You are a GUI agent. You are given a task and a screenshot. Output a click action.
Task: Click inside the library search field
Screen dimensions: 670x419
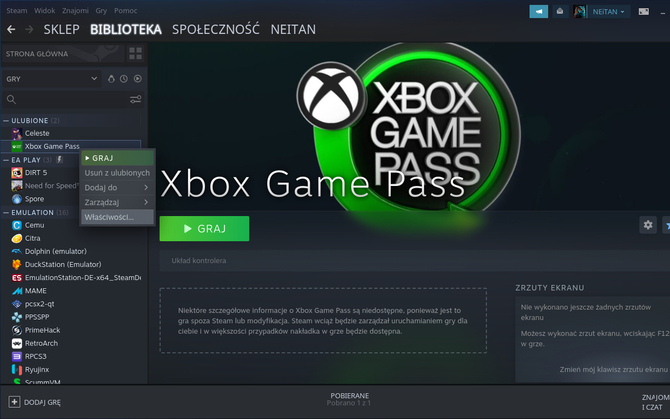(x=73, y=100)
